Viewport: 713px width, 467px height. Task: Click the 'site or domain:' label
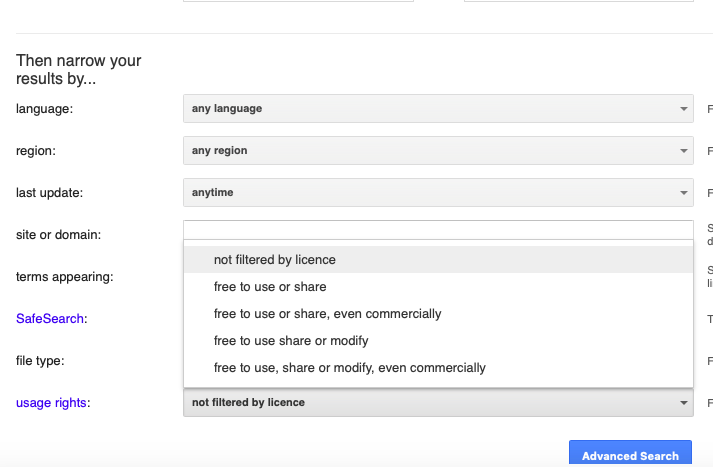[59, 235]
